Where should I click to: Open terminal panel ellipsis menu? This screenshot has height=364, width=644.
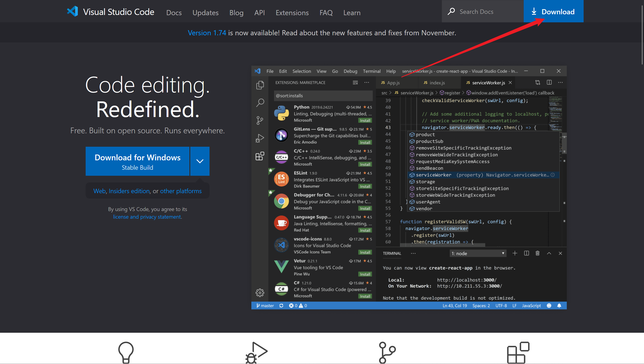pos(413,253)
